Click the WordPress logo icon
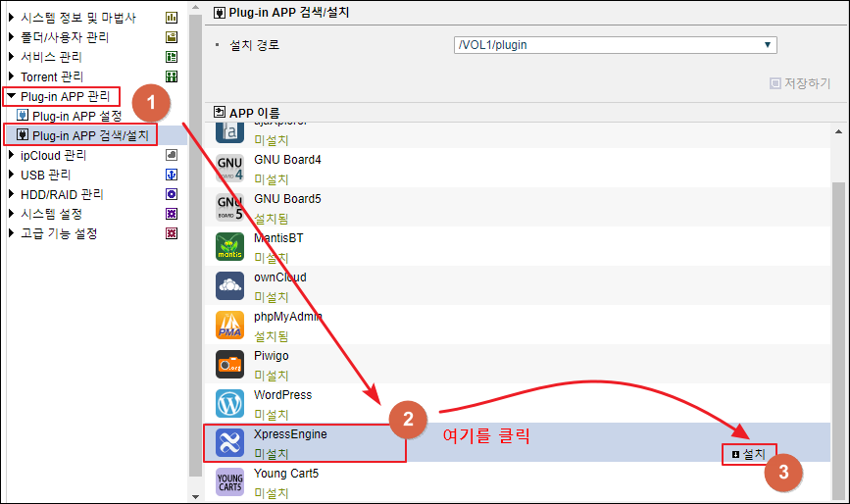 [229, 403]
